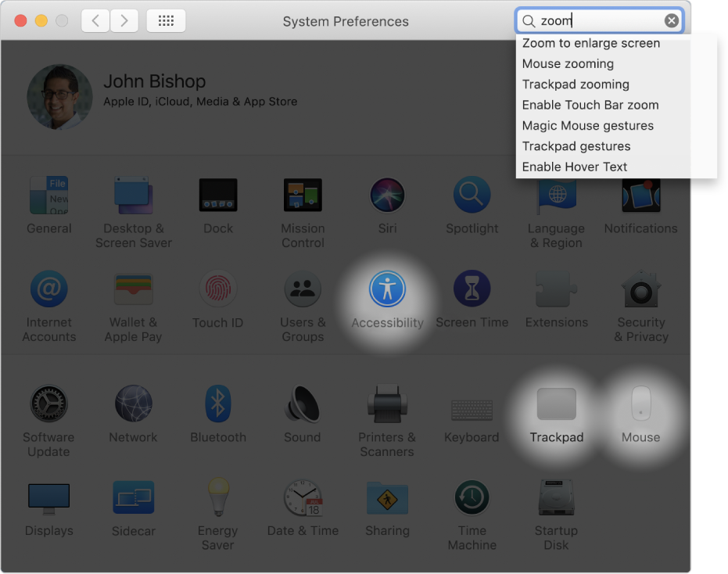Go back with the left arrow button
728x574 pixels.
click(x=95, y=20)
